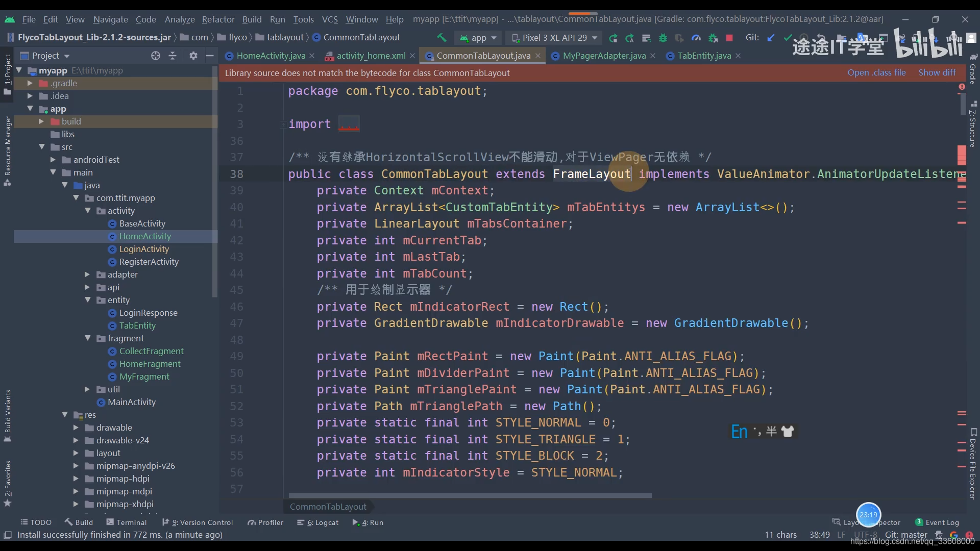Open the Resource Manager side panel
Screen dimensions: 980x551
click(7, 151)
